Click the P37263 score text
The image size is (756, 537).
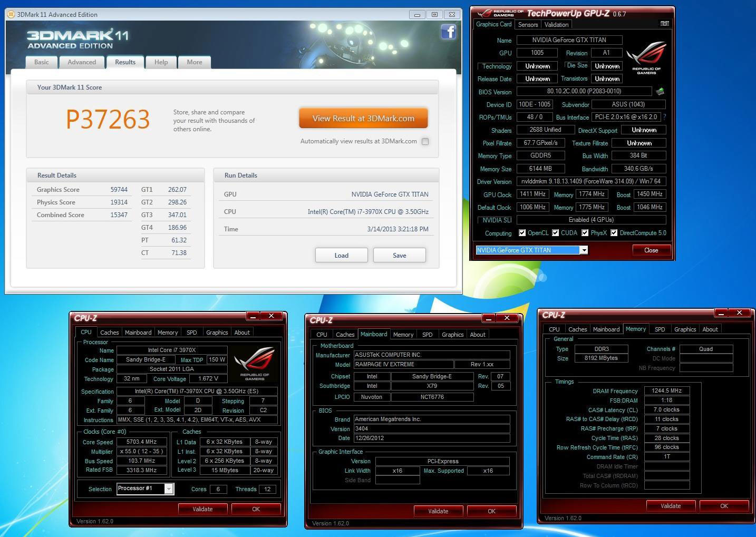pos(108,119)
